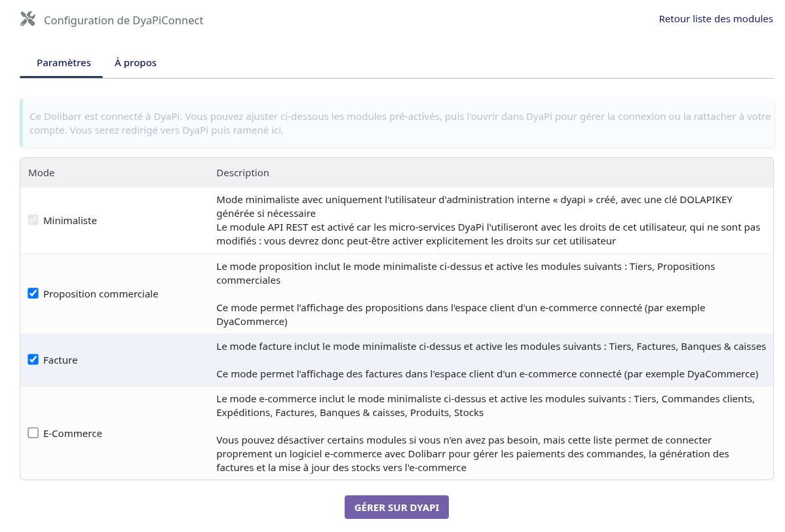Switch to the À propos tab
Screen dimensions: 785x532
pos(135,63)
